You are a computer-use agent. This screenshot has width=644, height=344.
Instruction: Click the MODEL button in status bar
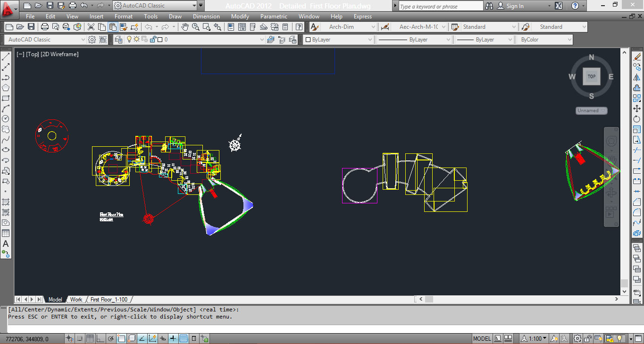tap(482, 338)
